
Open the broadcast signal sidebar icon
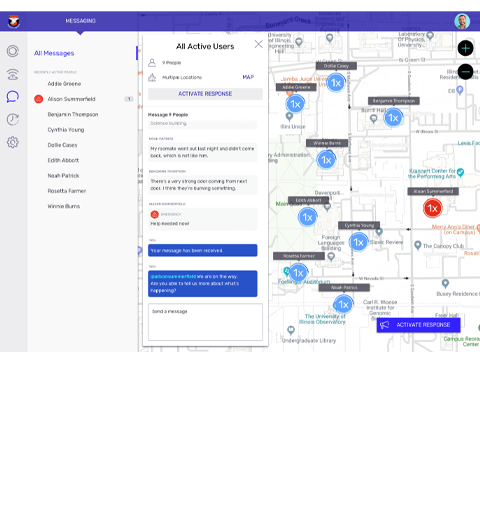tap(13, 74)
